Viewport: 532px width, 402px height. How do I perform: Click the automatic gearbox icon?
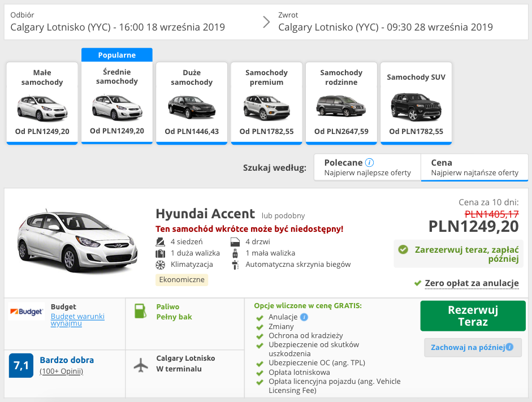pos(235,265)
